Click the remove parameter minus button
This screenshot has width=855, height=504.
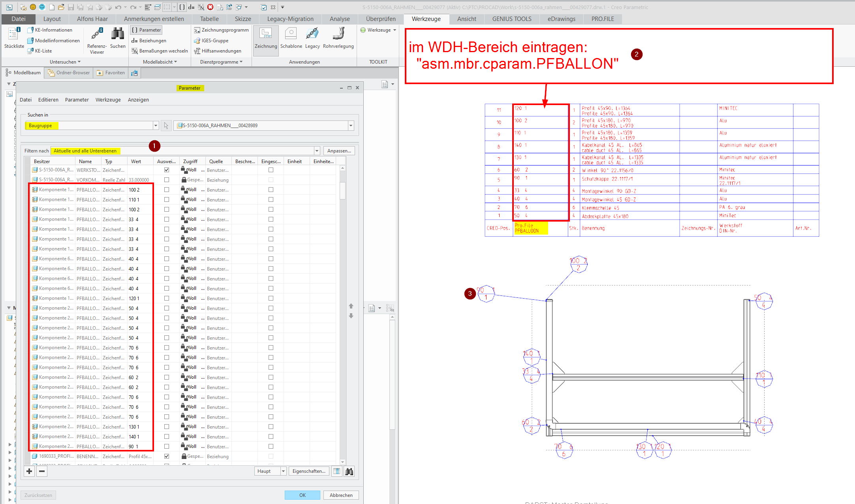(x=42, y=471)
